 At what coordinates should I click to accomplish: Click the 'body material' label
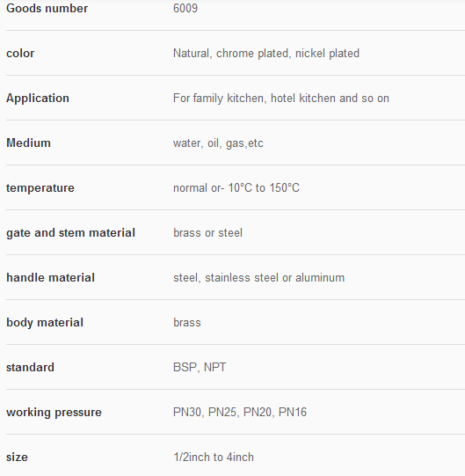click(45, 322)
